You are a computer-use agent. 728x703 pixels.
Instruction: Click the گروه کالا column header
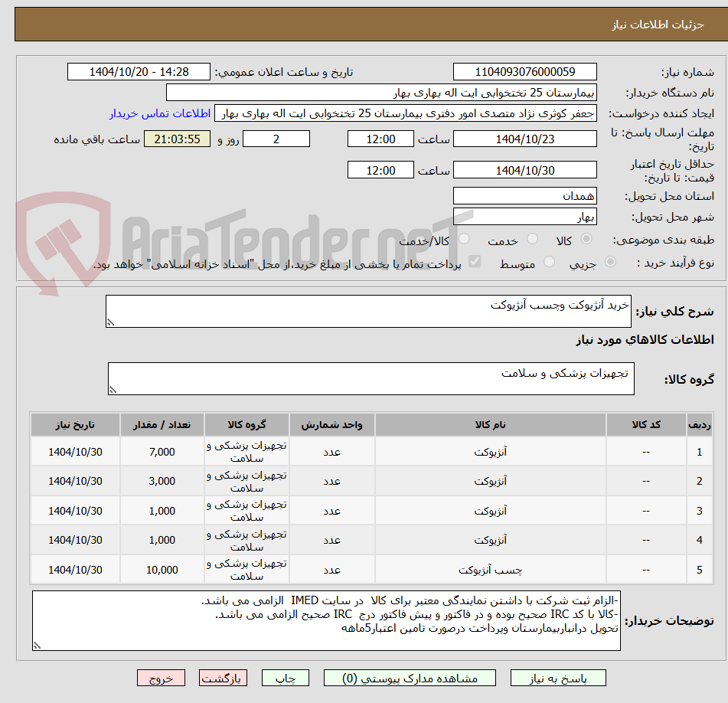coord(246,425)
